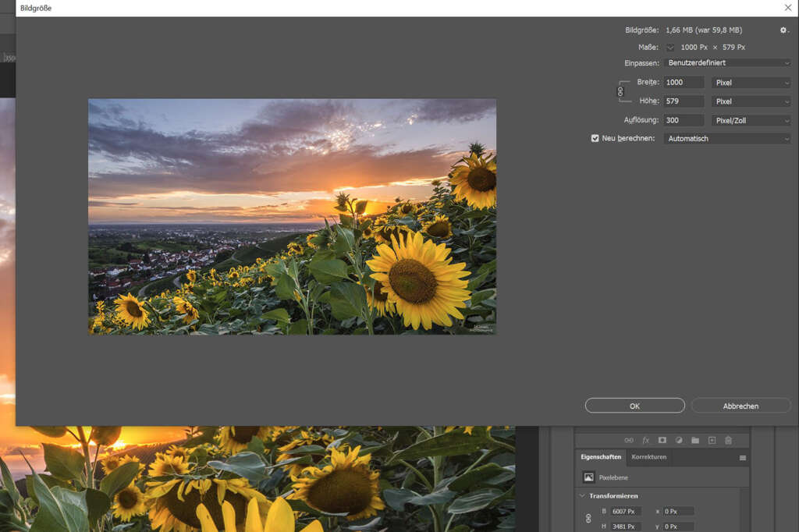This screenshot has height=532, width=799.
Task: Select the Link Layers icon
Action: click(x=628, y=439)
